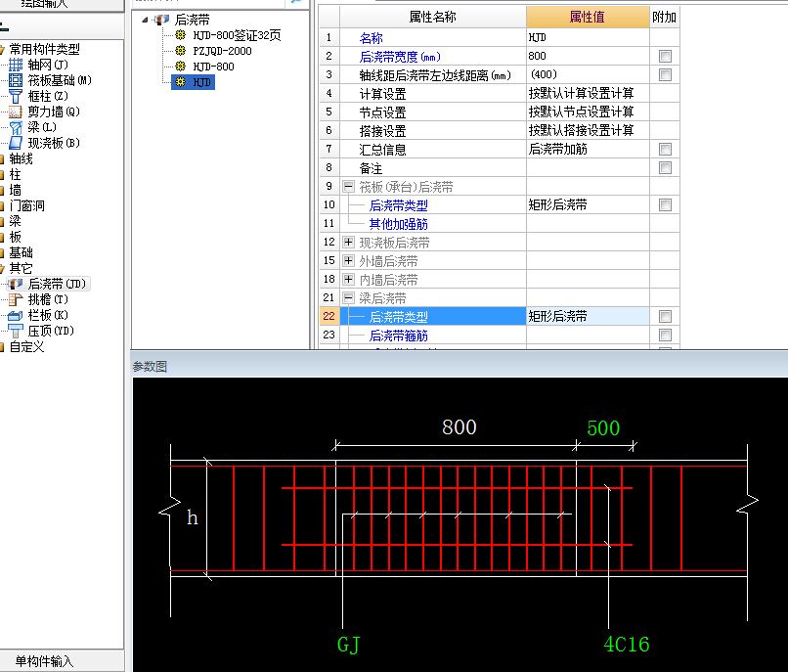Select the 轴网 (J) grid icon
Screen dimensions: 788x672
[16, 65]
